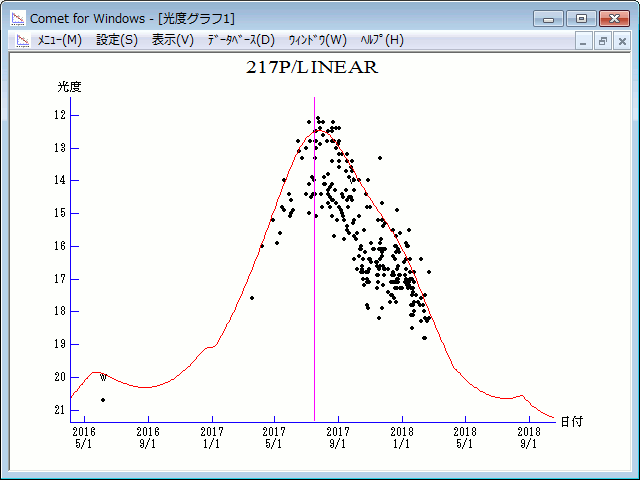Restore down the inner 光度グラフ1 window
This screenshot has height=480, width=640.
click(x=603, y=41)
